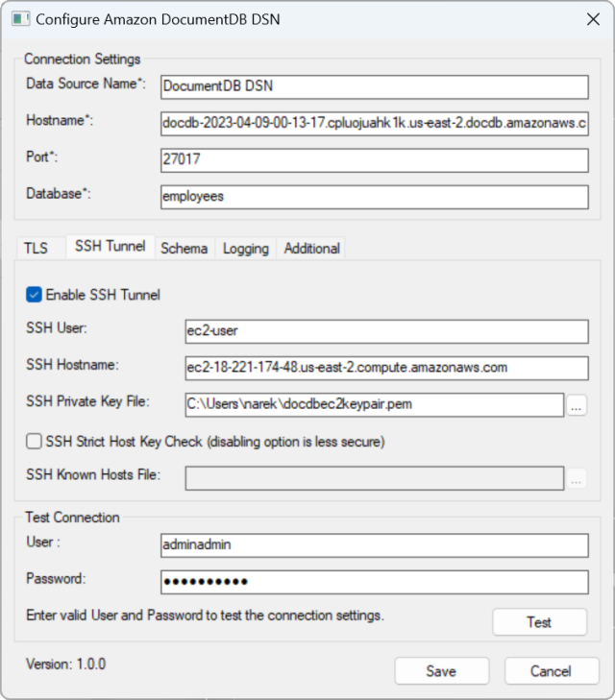This screenshot has height=700, width=615.
Task: Close the Configure DocumentDB DSN dialog
Action: [589, 18]
